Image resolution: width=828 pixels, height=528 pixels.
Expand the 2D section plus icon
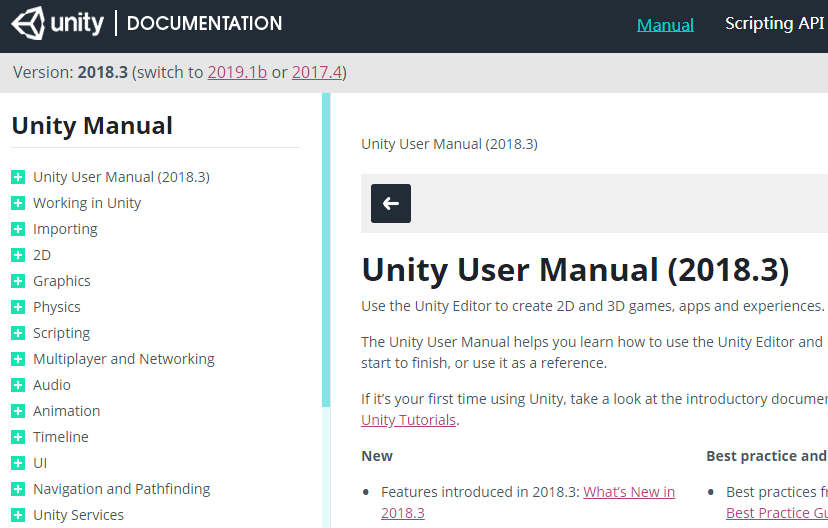pos(18,255)
